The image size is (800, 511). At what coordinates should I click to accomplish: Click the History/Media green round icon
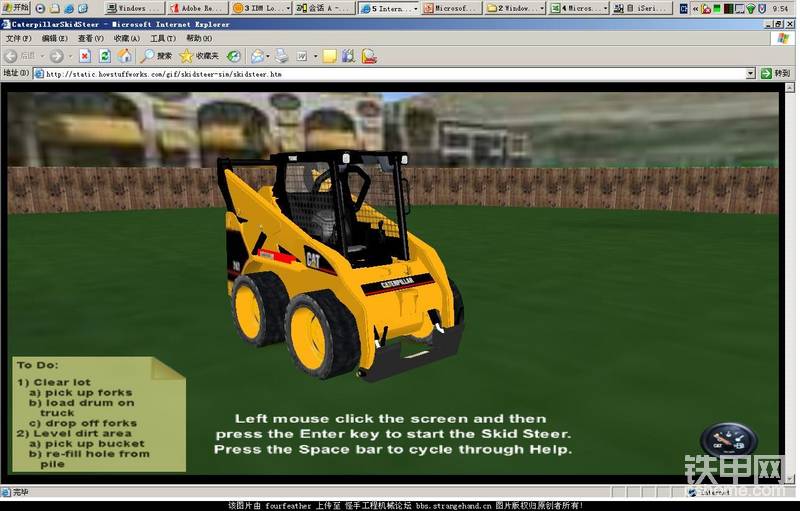(234, 56)
